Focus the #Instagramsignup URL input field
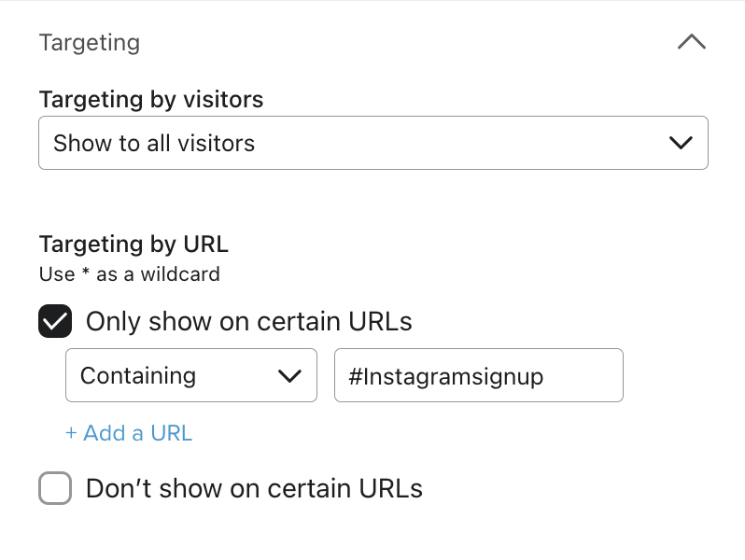Viewport: 745px width, 560px height. 478,375
